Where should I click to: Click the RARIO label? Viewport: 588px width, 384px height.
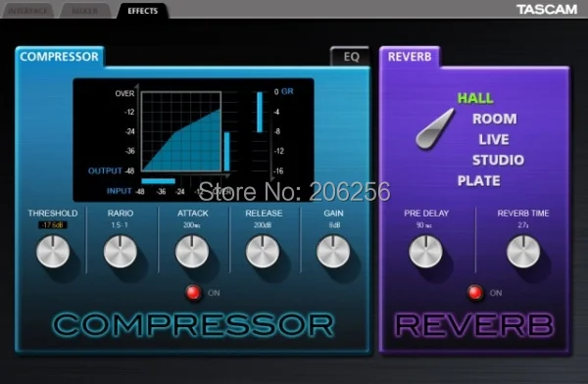point(120,213)
